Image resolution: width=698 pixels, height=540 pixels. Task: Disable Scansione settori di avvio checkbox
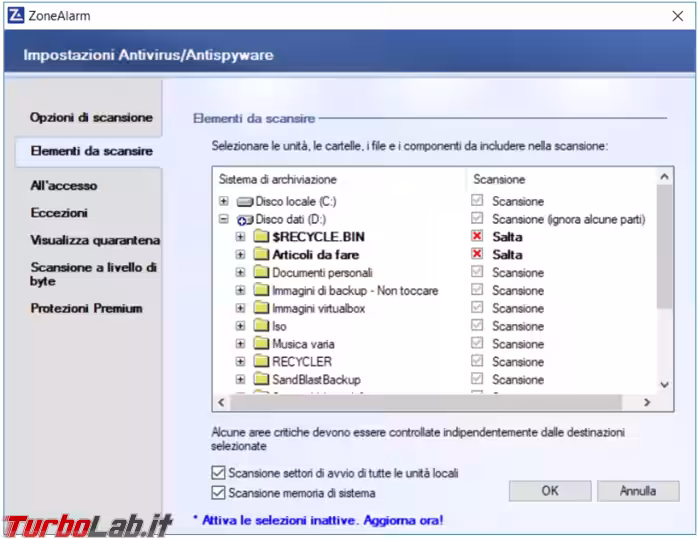click(218, 472)
